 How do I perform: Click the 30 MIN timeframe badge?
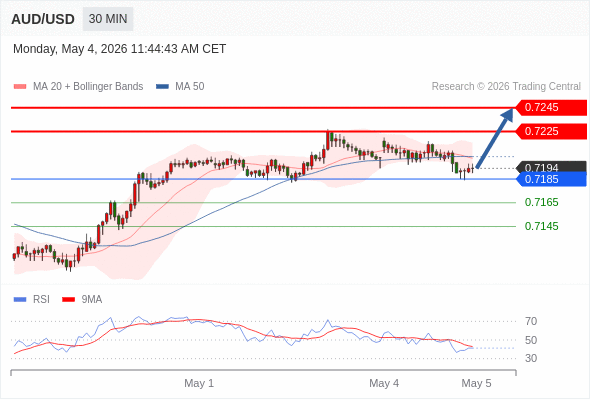(108, 19)
